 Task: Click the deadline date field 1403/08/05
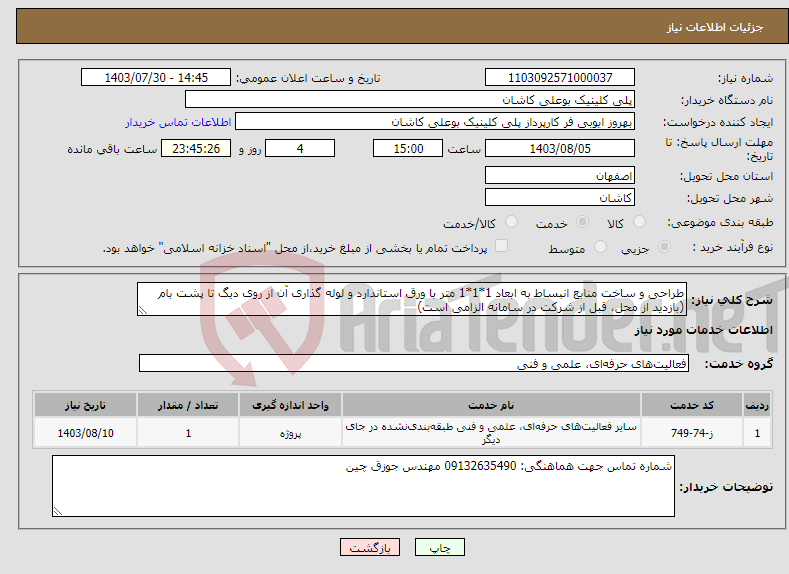(560, 148)
